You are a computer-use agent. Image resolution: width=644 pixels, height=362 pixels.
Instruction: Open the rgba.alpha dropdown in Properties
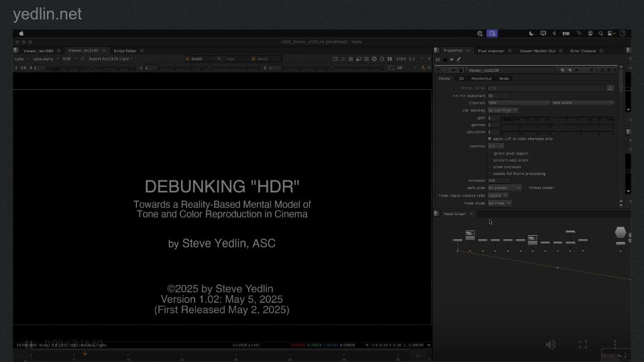click(x=582, y=103)
